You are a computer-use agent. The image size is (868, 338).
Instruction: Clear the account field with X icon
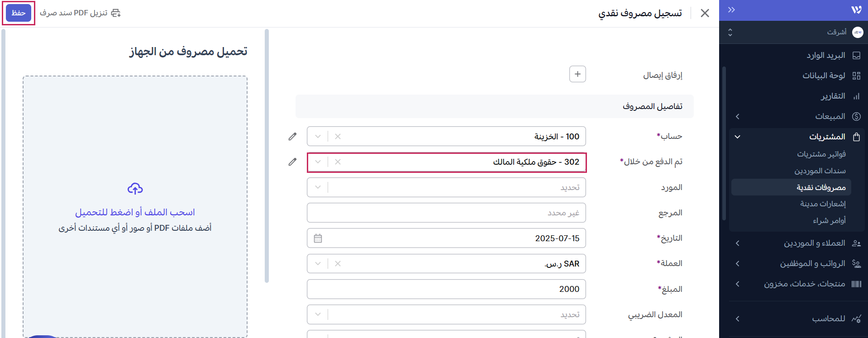tap(338, 136)
